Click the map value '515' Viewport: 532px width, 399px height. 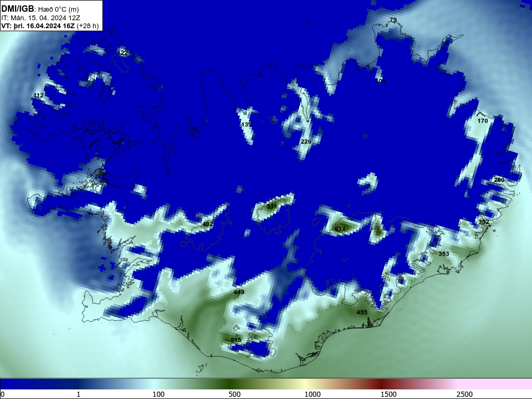(x=236, y=340)
